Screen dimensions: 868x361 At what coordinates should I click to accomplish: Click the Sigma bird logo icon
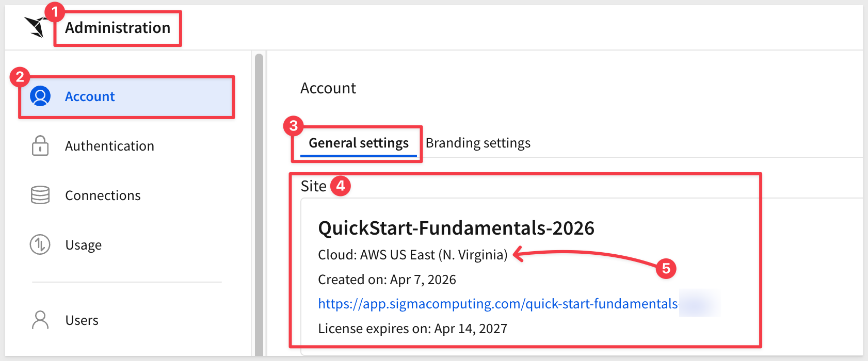pyautogui.click(x=36, y=26)
